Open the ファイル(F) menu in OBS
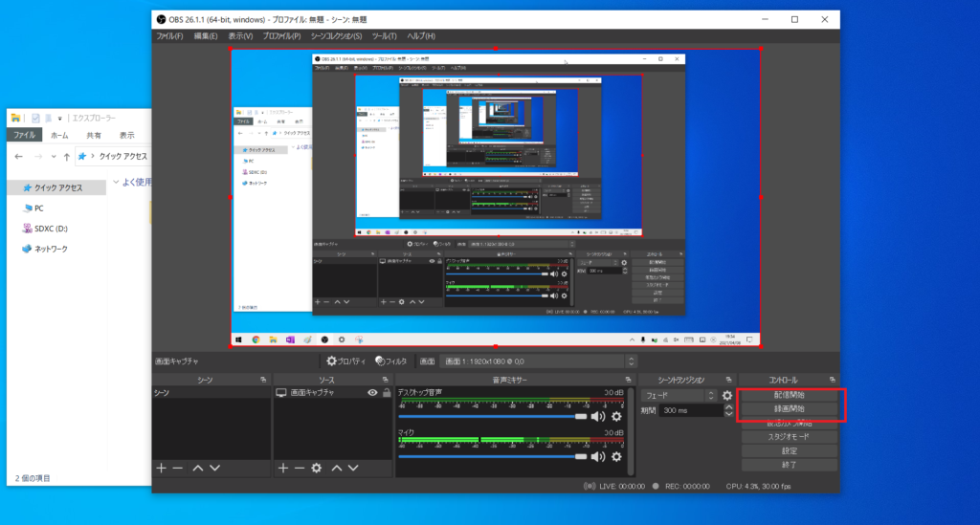Screen dimensions: 980x525 pyautogui.click(x=169, y=36)
